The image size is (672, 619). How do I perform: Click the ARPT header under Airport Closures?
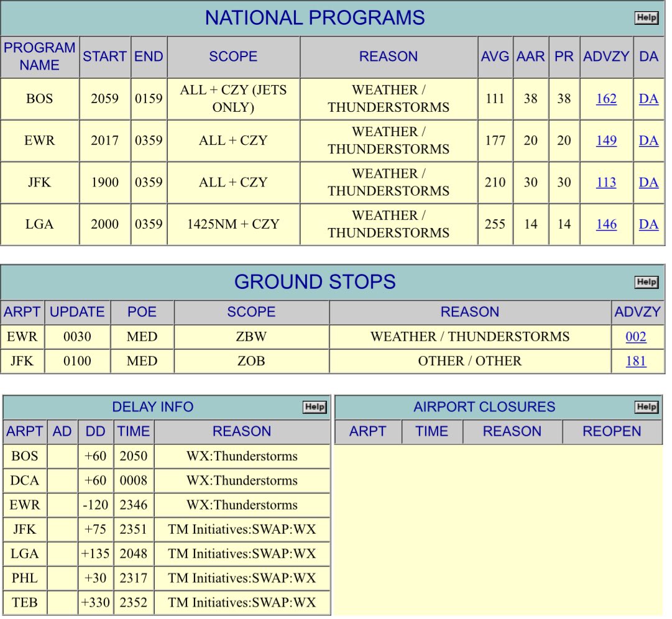(x=367, y=431)
